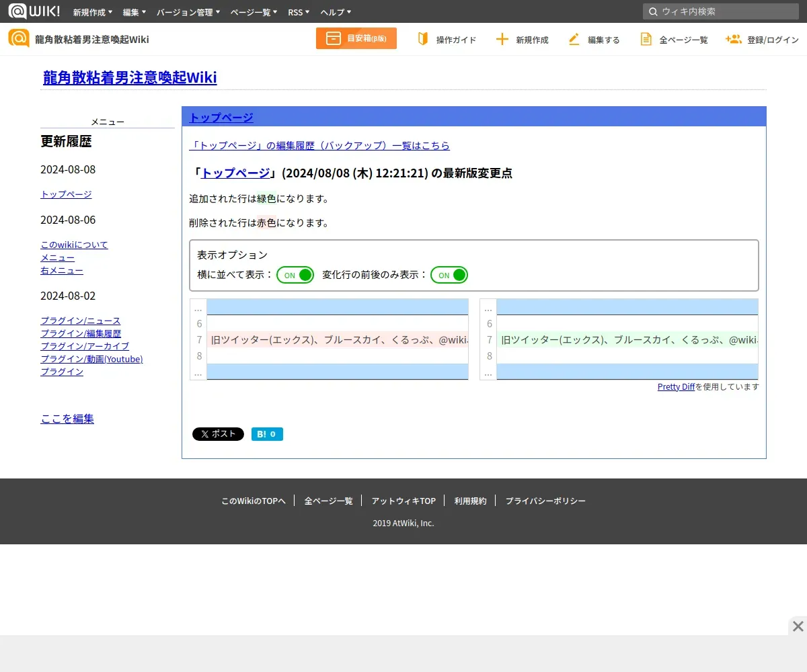This screenshot has height=672, width=807.
Task: Open the 編集履歴（バックアップ）一覧 link
Action: 319,145
